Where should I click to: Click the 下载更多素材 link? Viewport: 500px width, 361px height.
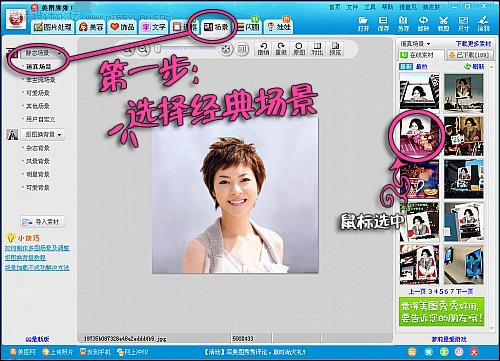473,44
